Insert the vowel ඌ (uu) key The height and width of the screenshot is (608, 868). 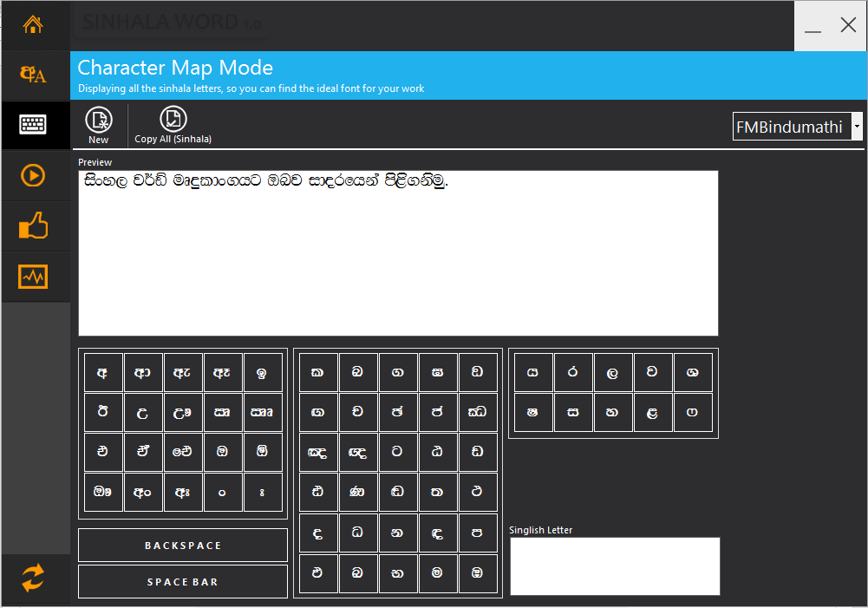coord(183,412)
